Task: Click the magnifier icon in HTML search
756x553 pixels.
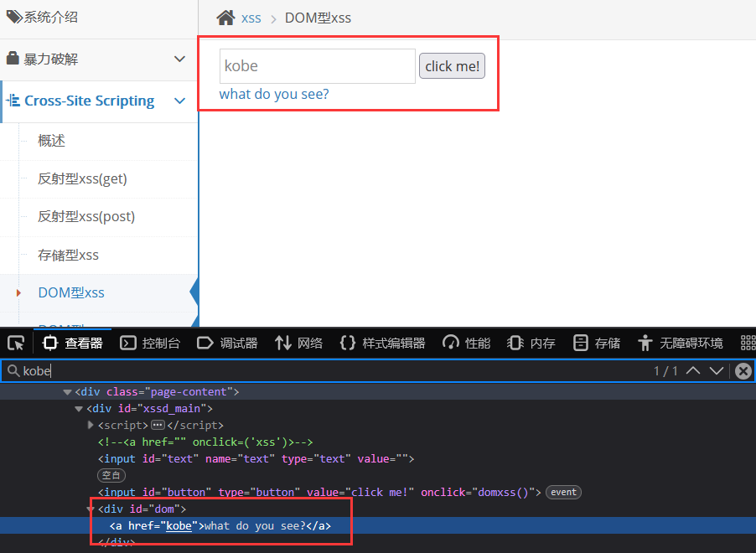Action: click(x=13, y=370)
